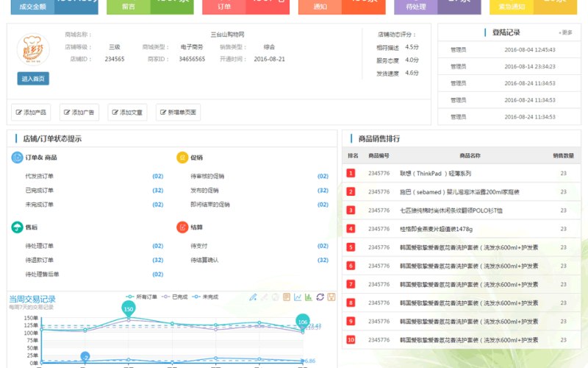Image resolution: width=588 pixels, height=368 pixels.
Task: Click the 新增单页面 button
Action: click(178, 113)
